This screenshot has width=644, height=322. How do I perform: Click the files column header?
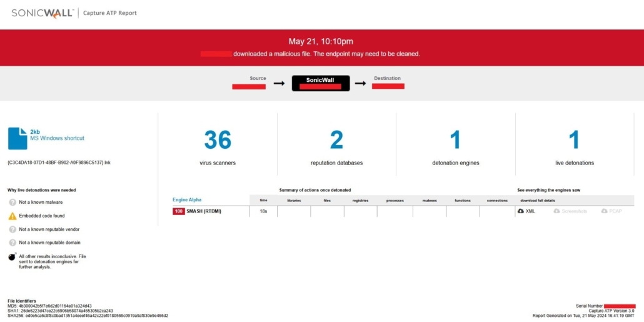tap(328, 201)
